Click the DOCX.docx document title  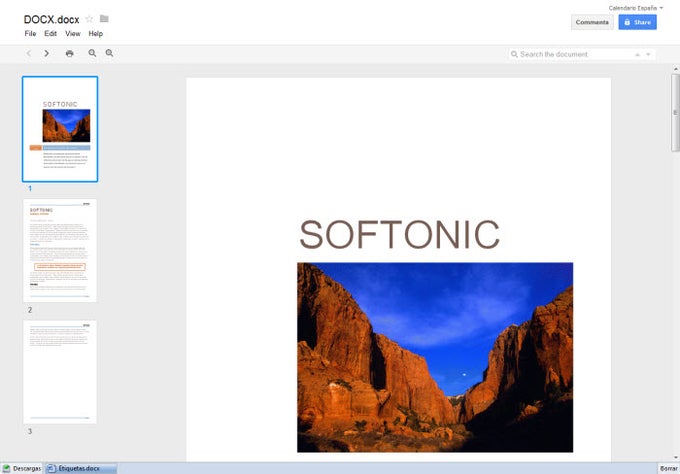[x=52, y=20]
